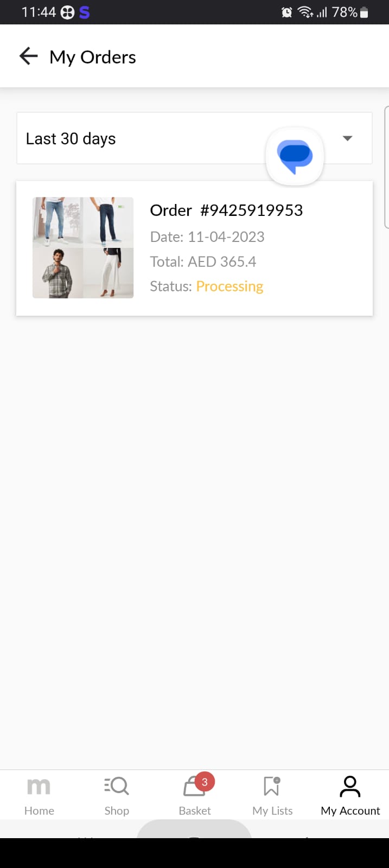This screenshot has width=389, height=868.
Task: Tap the red basket count badge
Action: click(x=205, y=782)
